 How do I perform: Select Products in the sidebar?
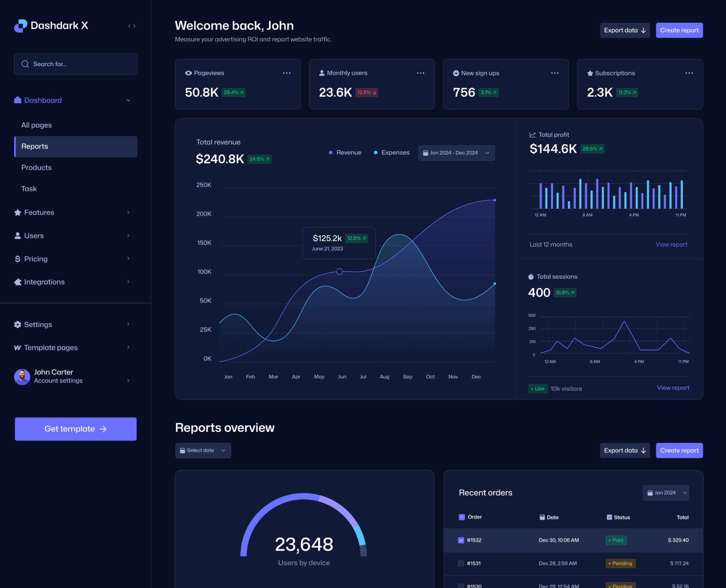[36, 168]
